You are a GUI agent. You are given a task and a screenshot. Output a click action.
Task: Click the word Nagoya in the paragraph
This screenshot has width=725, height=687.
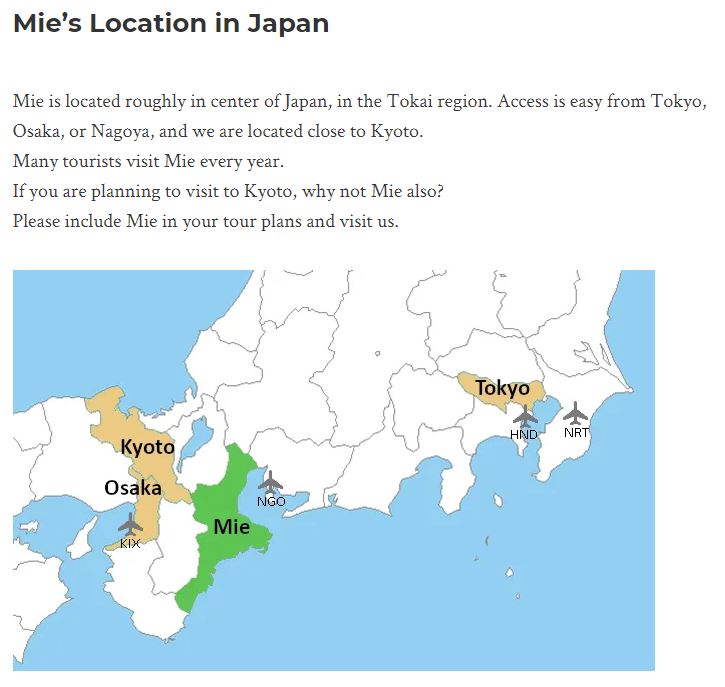pyautogui.click(x=121, y=131)
